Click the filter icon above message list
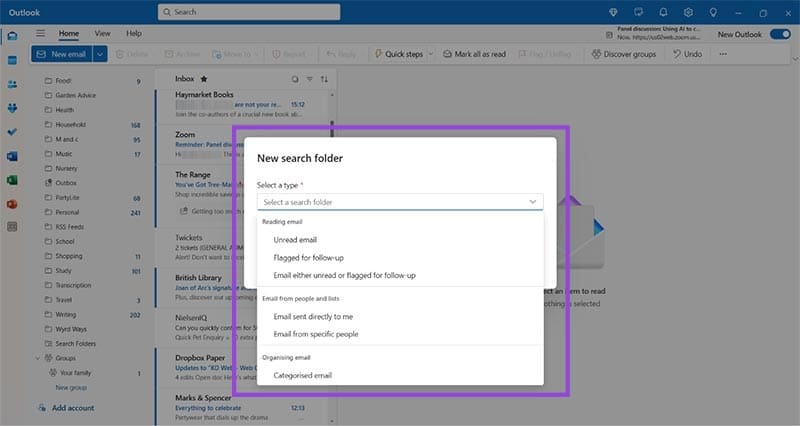800x426 pixels. coord(310,78)
